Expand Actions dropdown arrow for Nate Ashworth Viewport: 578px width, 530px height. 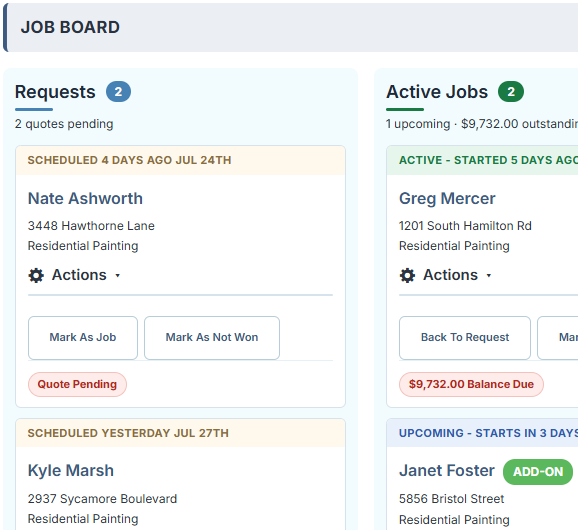pyautogui.click(x=118, y=275)
